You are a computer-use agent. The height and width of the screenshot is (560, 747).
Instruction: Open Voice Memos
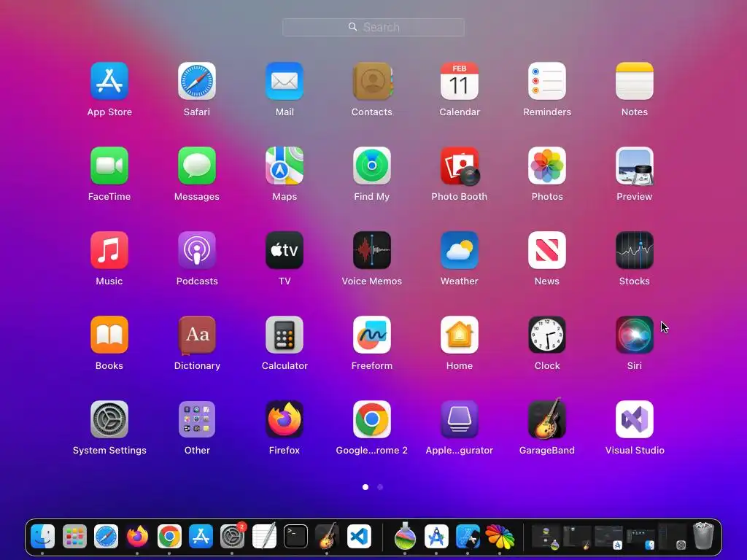click(x=372, y=250)
